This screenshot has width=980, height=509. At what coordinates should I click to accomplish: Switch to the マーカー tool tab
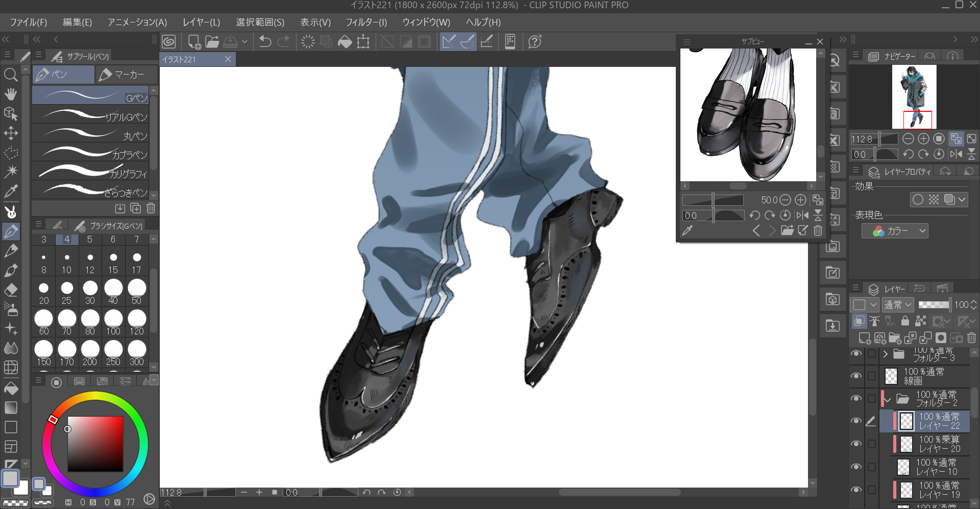[x=127, y=75]
